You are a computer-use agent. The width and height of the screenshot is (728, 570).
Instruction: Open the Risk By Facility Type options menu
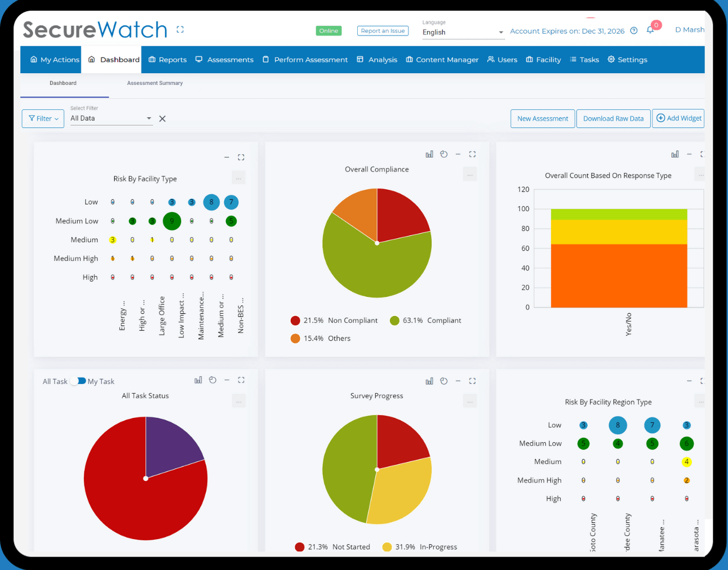238,177
